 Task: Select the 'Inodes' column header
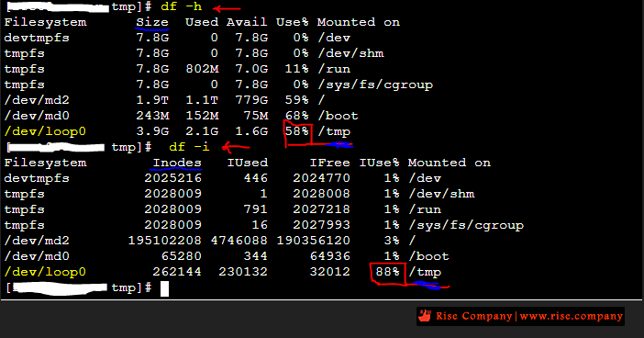(x=177, y=163)
